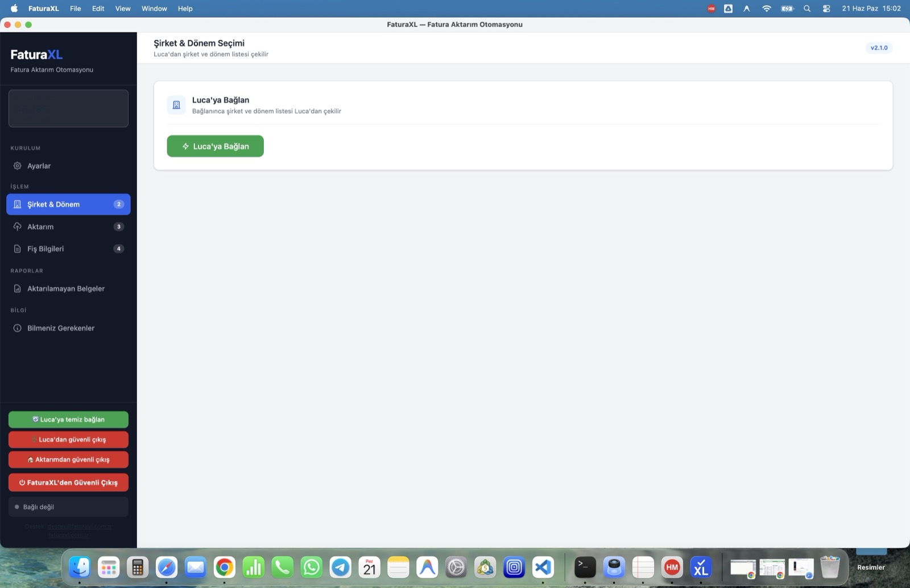Open Control Center in menu bar
The height and width of the screenshot is (588, 910).
[826, 9]
